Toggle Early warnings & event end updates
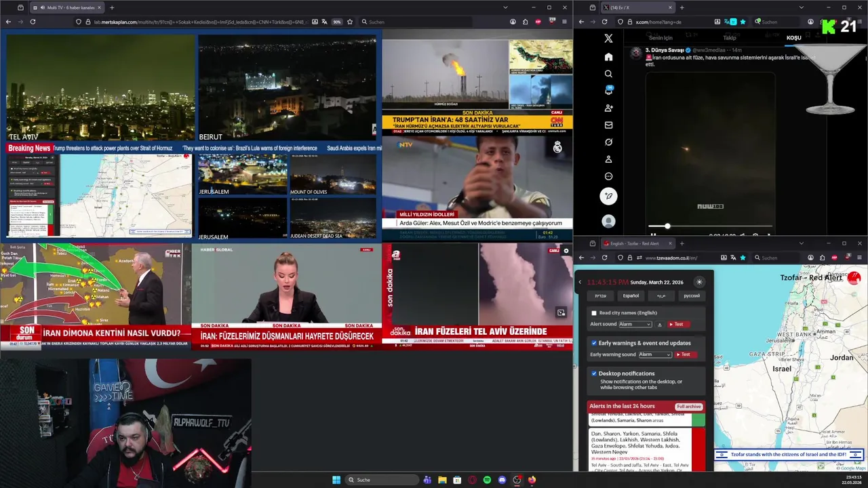Image resolution: width=868 pixels, height=488 pixels. 594,343
